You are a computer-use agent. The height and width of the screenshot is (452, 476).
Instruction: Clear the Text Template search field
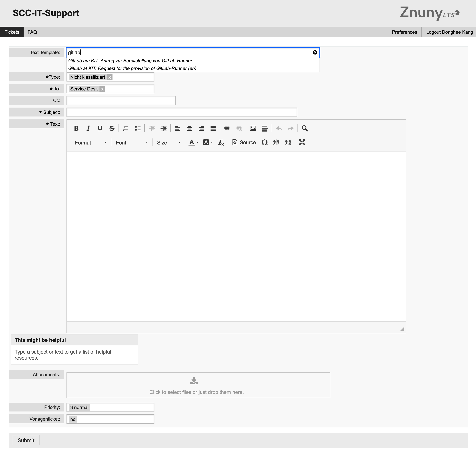tap(315, 53)
